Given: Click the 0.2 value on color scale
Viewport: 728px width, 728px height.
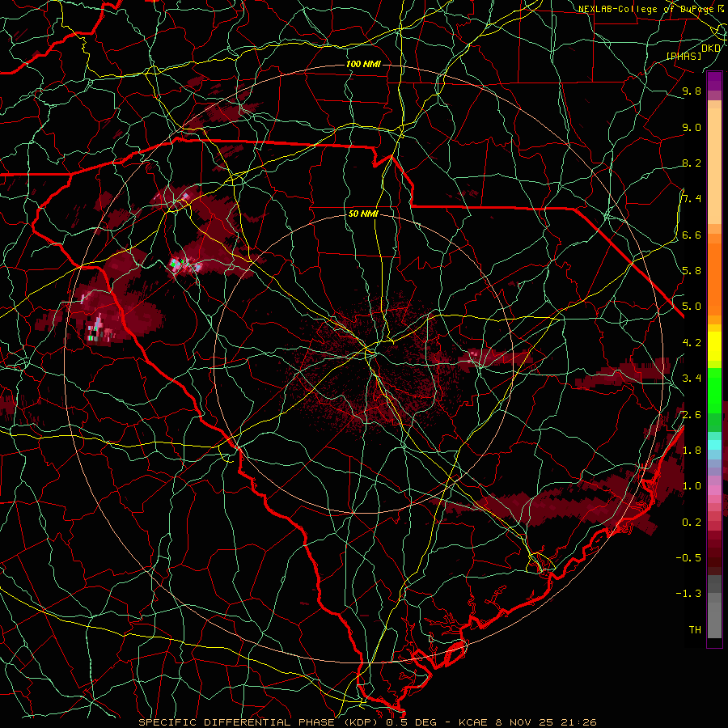Looking at the screenshot, I should pos(692,523).
